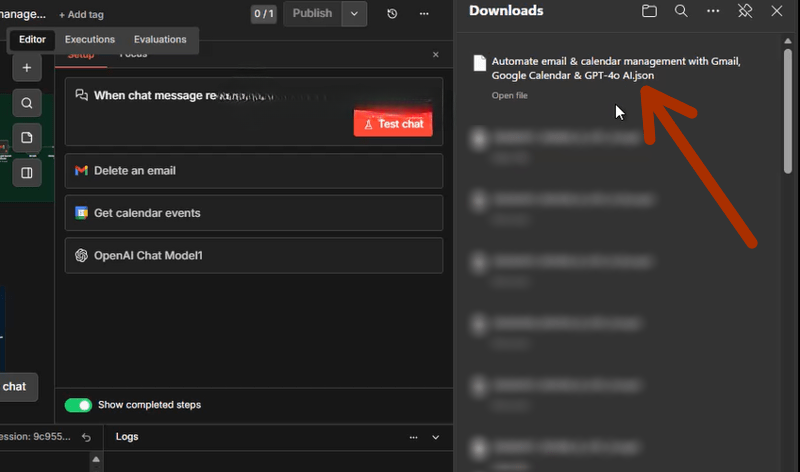Search downloads with magnifier icon
Image resolution: width=800 pixels, height=472 pixels.
(x=681, y=11)
